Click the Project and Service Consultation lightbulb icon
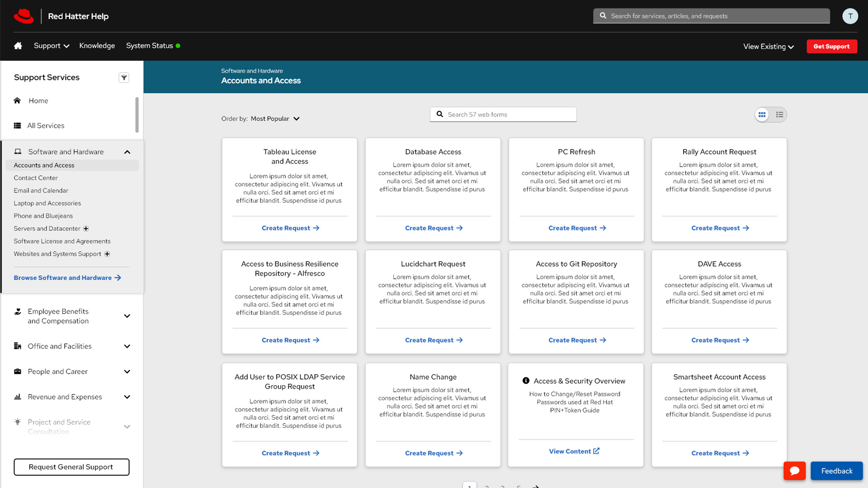This screenshot has height=488, width=868. point(18,422)
